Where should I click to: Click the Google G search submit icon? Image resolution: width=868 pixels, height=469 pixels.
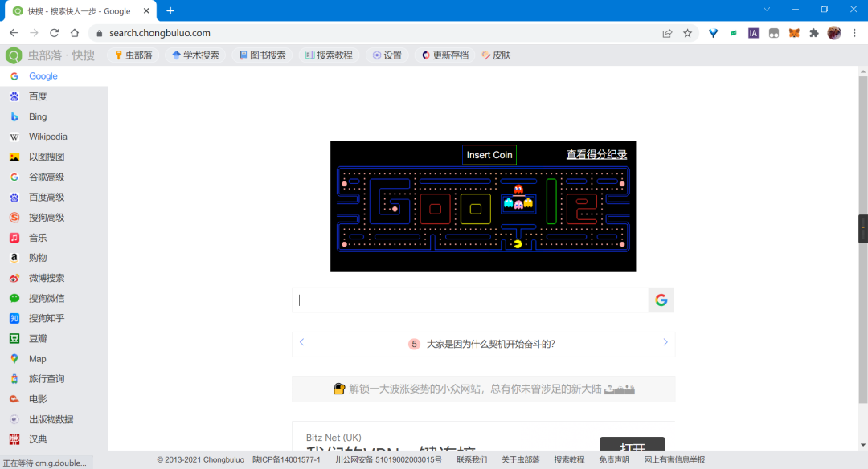click(x=661, y=300)
